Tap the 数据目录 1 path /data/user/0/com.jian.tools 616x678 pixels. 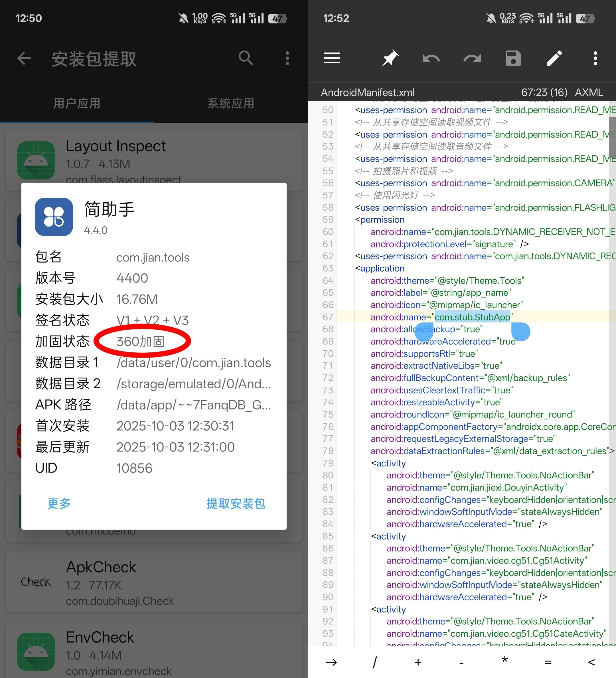point(194,363)
